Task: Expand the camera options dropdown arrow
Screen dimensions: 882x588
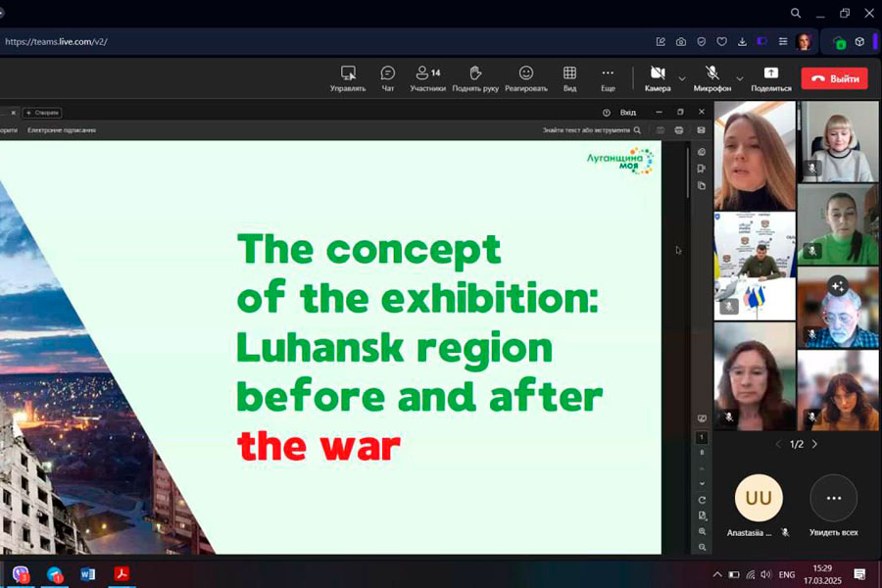Action: pyautogui.click(x=682, y=78)
